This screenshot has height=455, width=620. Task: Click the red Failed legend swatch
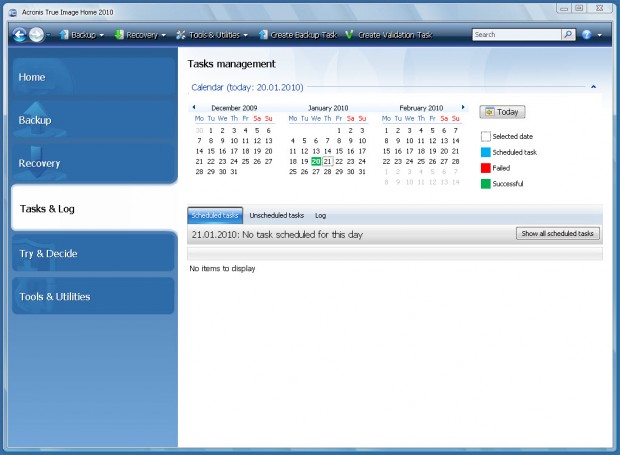point(486,168)
